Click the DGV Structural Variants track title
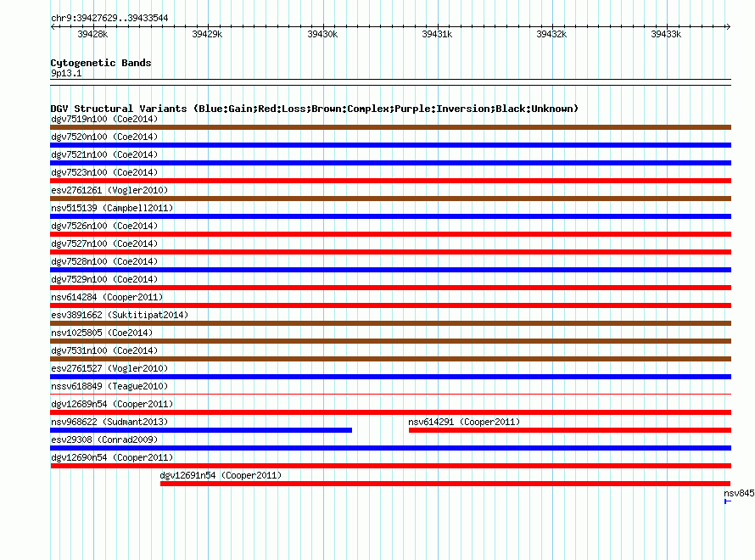This screenshot has width=755, height=560. coord(314,109)
